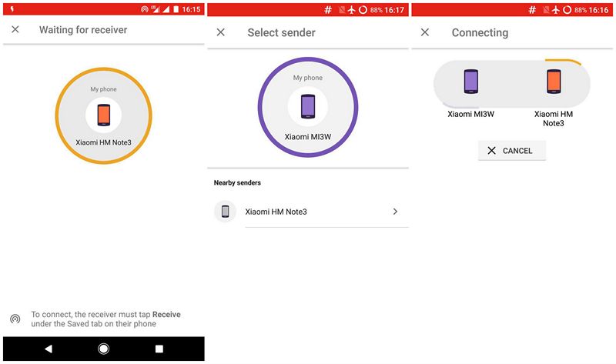Tap airplane mode icon in Connecting status bar

tap(556, 9)
